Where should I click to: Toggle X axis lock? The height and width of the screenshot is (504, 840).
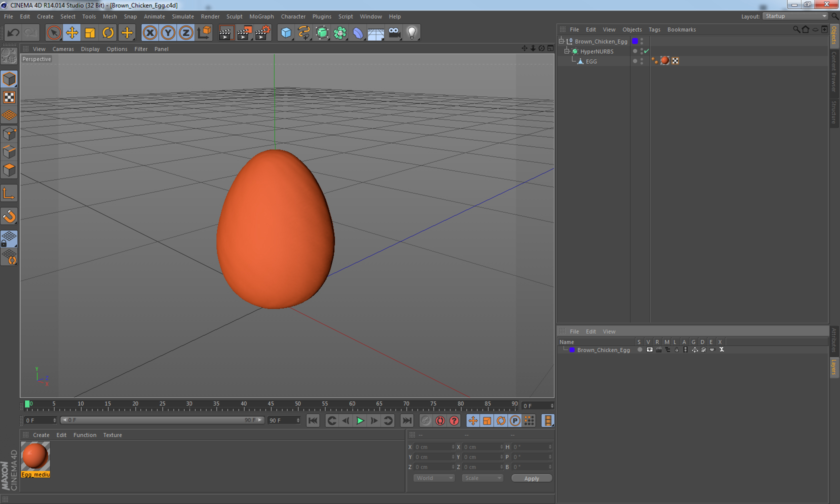[150, 33]
